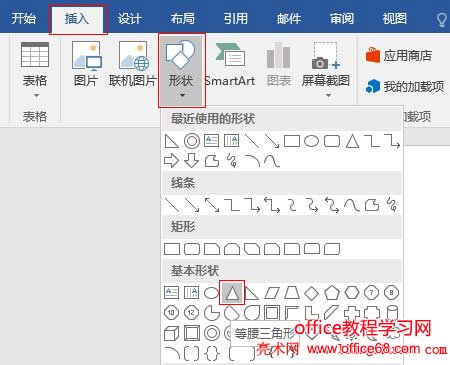Open the 引用 ribbon tab
450x365 pixels.
pyautogui.click(x=236, y=18)
